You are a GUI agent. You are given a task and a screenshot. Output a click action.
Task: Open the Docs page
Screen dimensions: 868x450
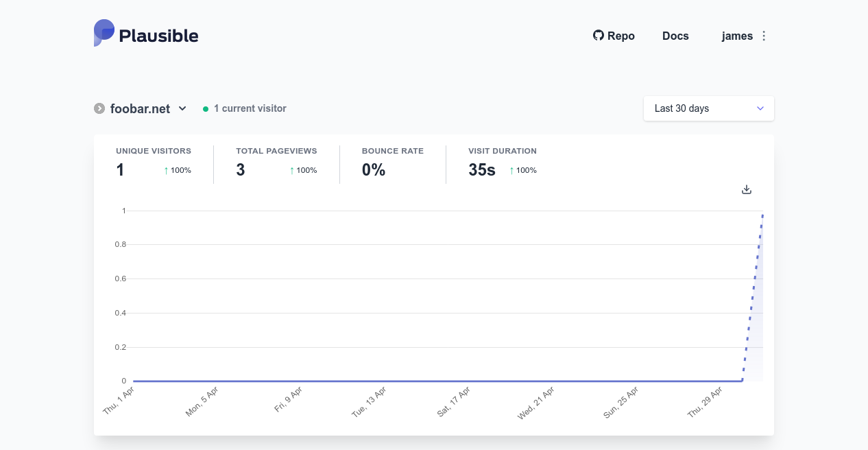pyautogui.click(x=675, y=36)
